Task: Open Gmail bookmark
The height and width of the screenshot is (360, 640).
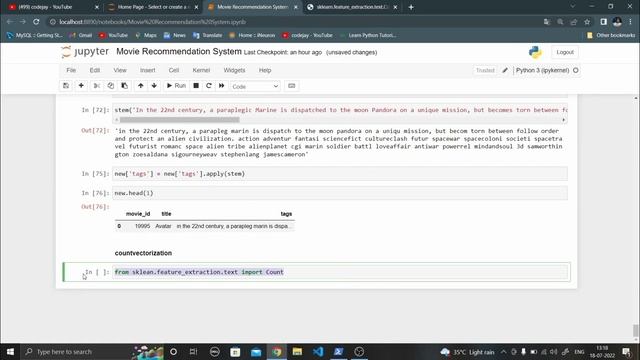Action: point(81,36)
